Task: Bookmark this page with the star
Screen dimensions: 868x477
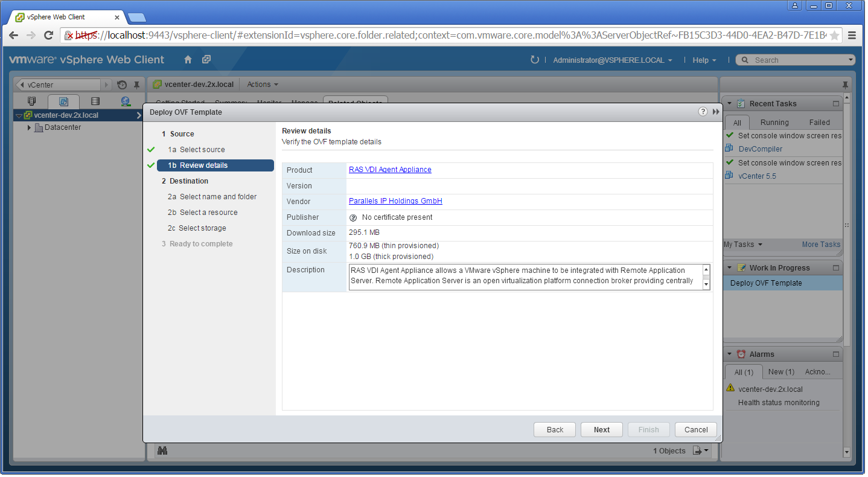Action: click(x=834, y=36)
